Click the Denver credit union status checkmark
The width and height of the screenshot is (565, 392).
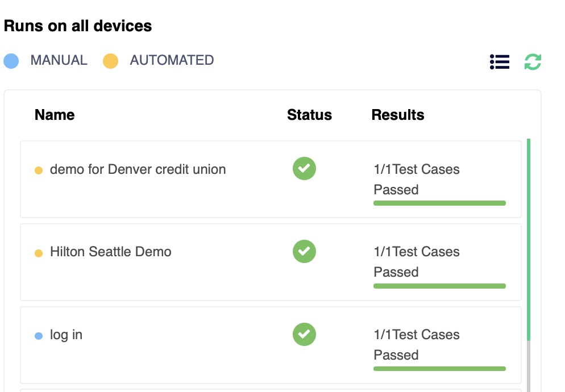pyautogui.click(x=304, y=169)
